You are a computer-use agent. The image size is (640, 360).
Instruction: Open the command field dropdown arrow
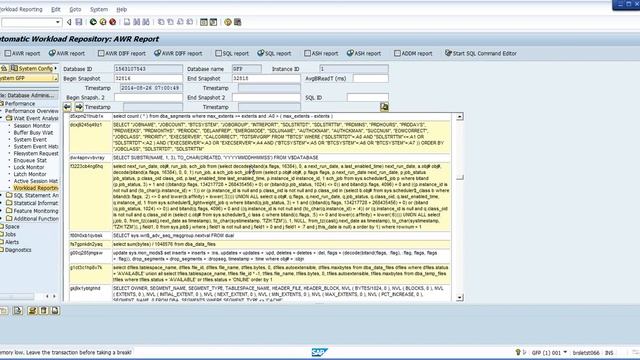coord(58,22)
